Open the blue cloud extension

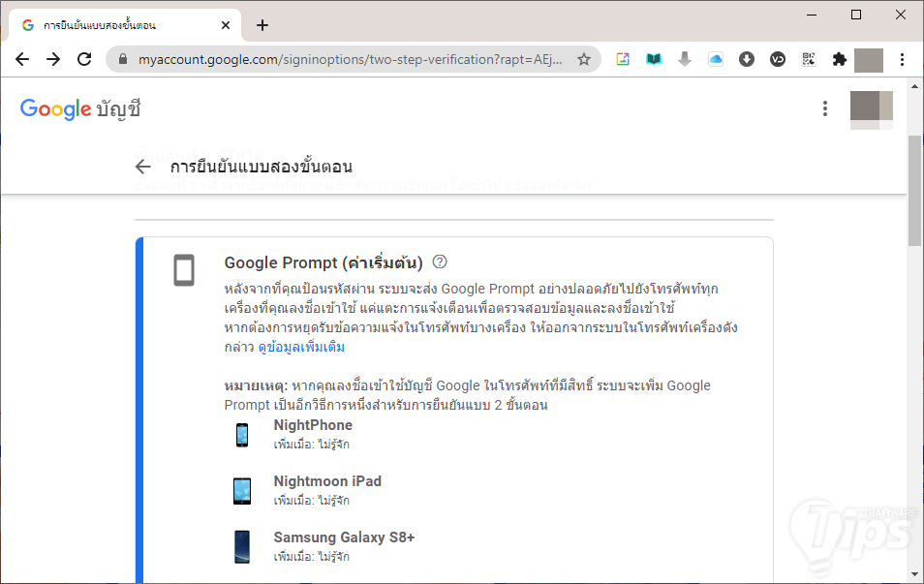coord(716,59)
